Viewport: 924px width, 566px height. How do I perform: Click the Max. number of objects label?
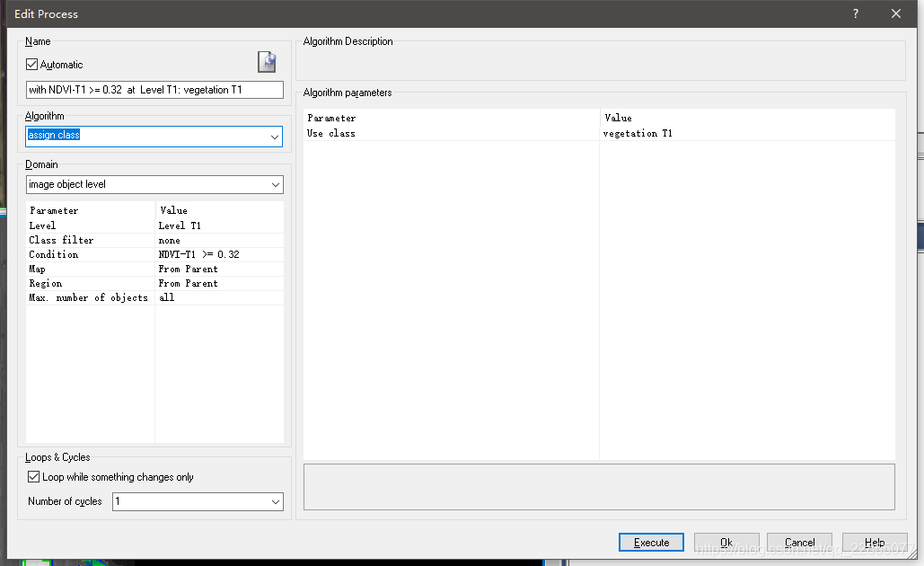point(88,297)
